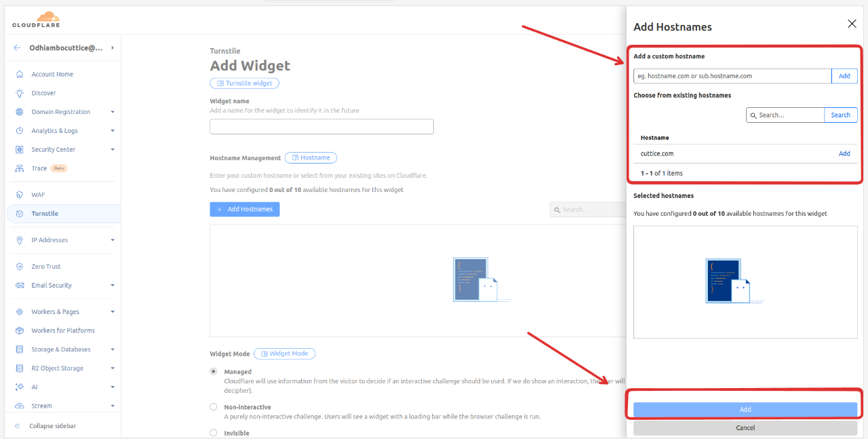868x439 pixels.
Task: Click the Email Security envelope icon
Action: point(19,286)
